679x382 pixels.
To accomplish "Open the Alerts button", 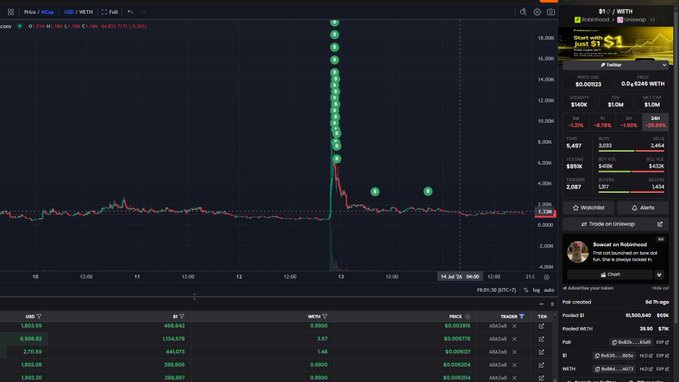I will (643, 208).
